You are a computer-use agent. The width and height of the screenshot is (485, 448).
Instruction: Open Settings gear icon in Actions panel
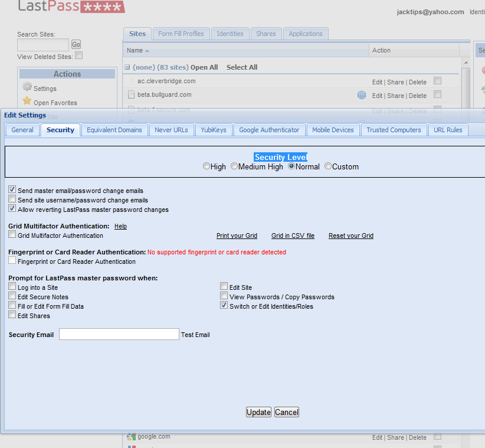(27, 87)
